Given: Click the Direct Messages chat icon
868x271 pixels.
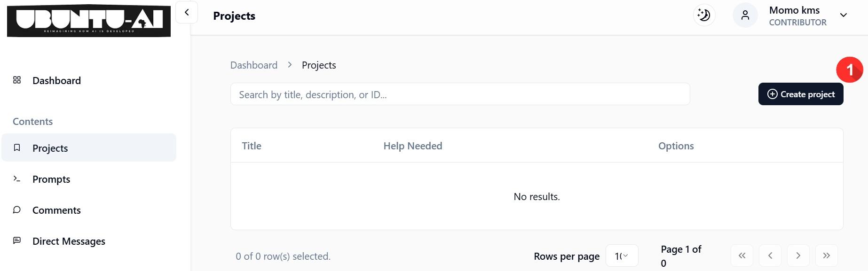Looking at the screenshot, I should coord(17,240).
